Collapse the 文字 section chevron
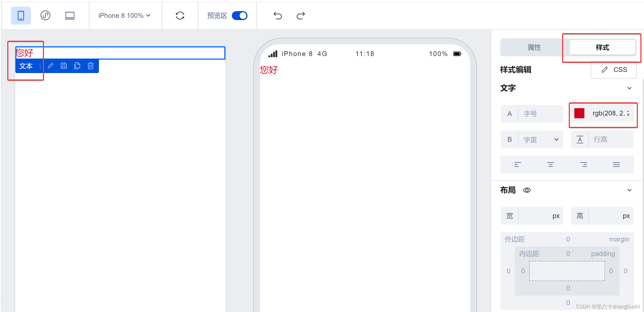This screenshot has width=644, height=312. (x=629, y=88)
